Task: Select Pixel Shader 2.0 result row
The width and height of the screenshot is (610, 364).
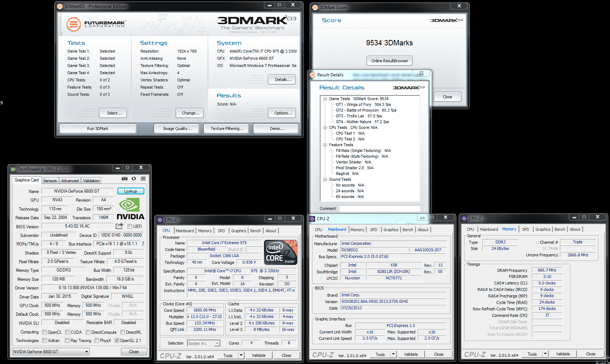Action: (x=355, y=168)
